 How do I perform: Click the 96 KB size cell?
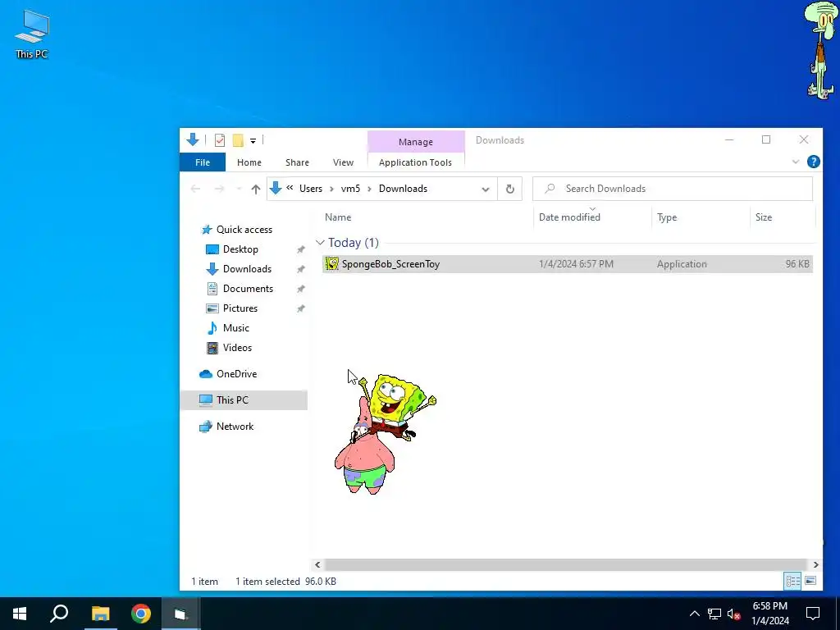(797, 264)
